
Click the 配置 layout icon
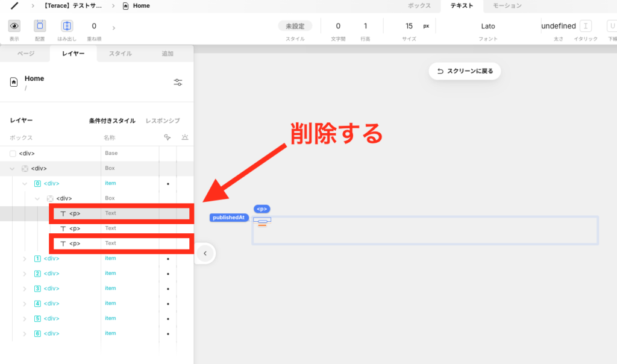[40, 26]
